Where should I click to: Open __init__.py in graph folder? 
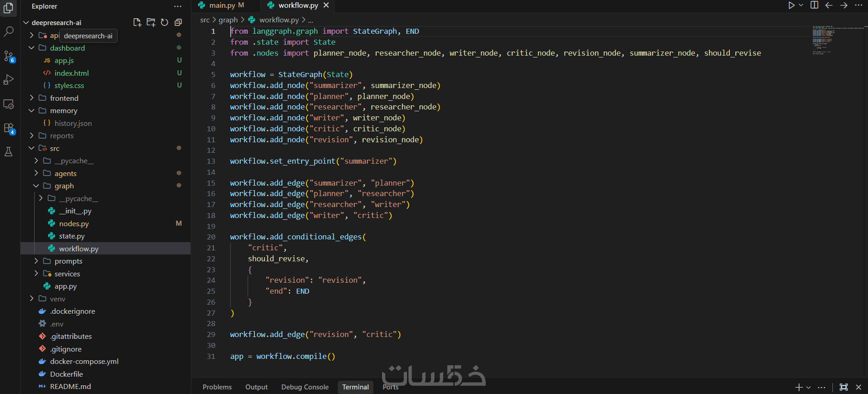[105, 211]
